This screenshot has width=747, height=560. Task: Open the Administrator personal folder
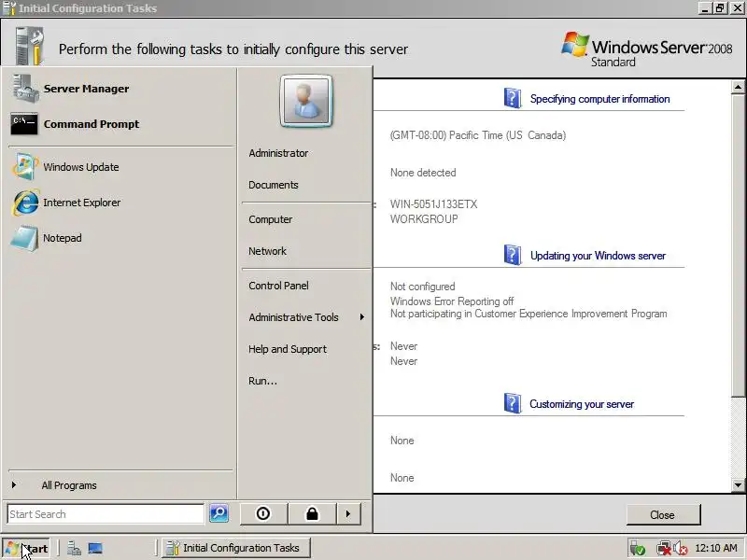point(278,153)
